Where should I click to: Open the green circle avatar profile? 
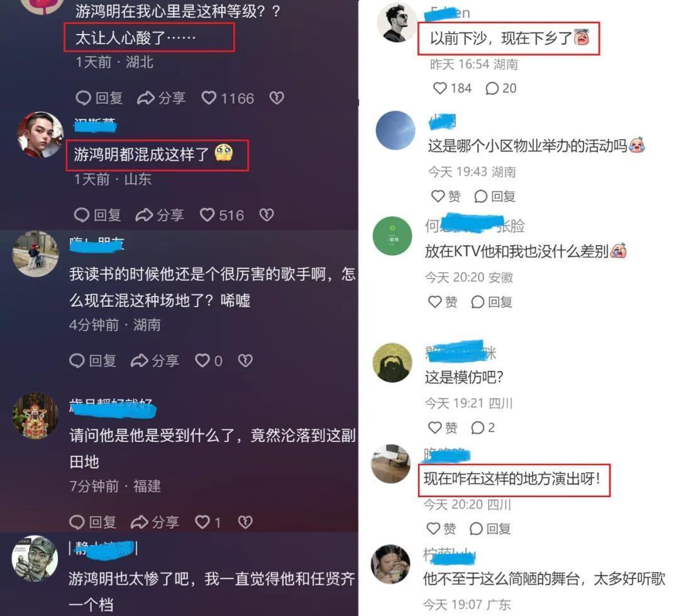(x=392, y=236)
